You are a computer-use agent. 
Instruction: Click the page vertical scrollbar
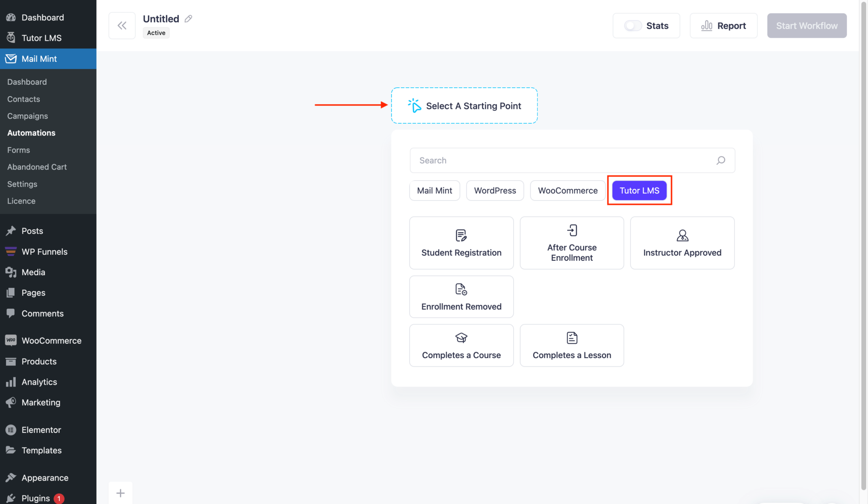(x=864, y=246)
